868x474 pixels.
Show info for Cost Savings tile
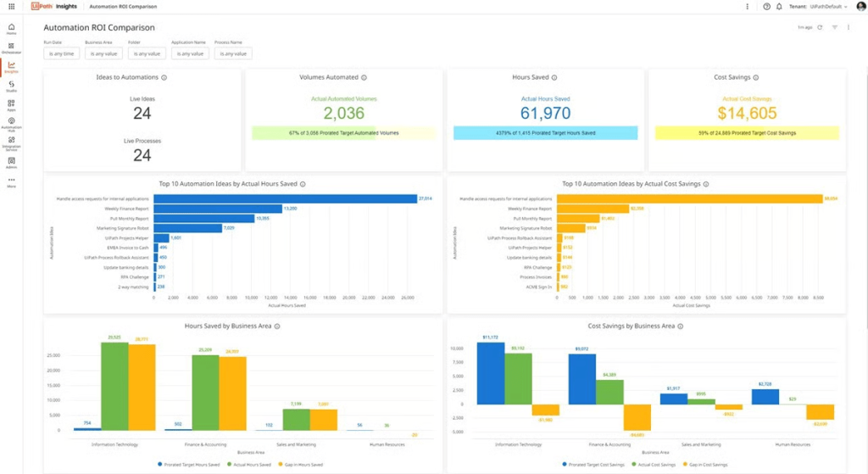tap(755, 77)
